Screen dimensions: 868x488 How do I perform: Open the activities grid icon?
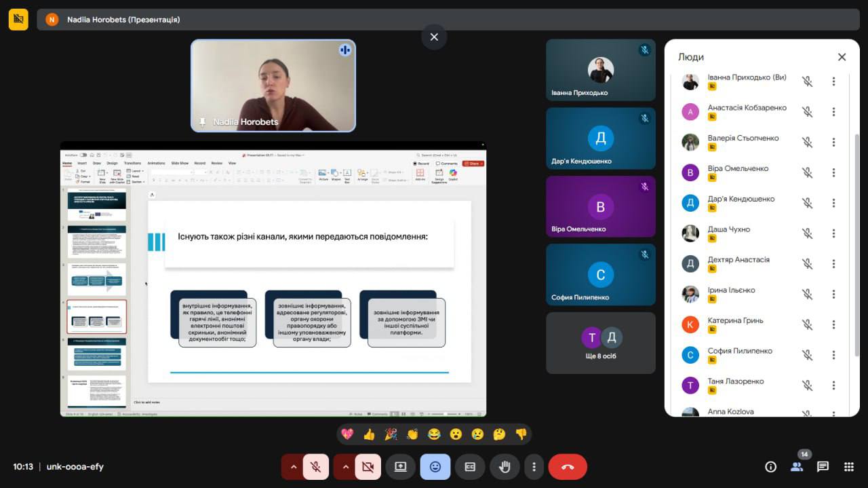[x=848, y=467]
